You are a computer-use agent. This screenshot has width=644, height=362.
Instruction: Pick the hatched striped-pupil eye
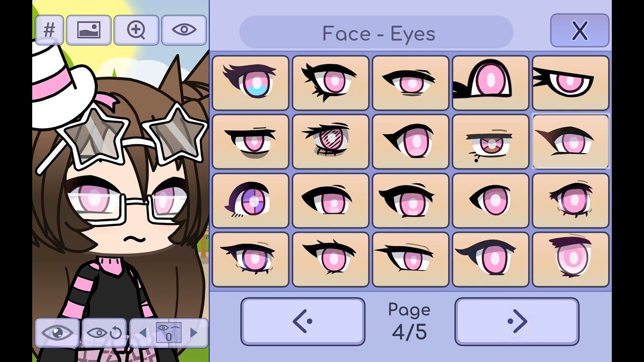coord(331,142)
